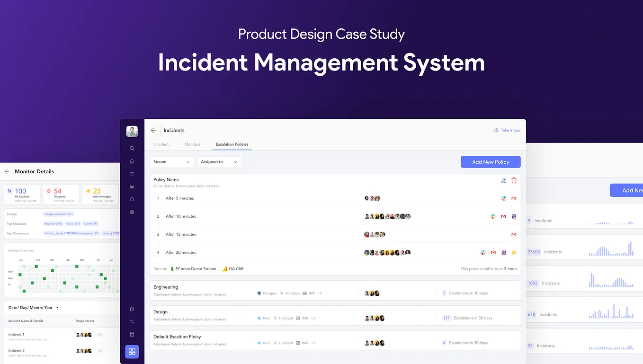Open search from the sidebar magnifier icon

tap(132, 148)
